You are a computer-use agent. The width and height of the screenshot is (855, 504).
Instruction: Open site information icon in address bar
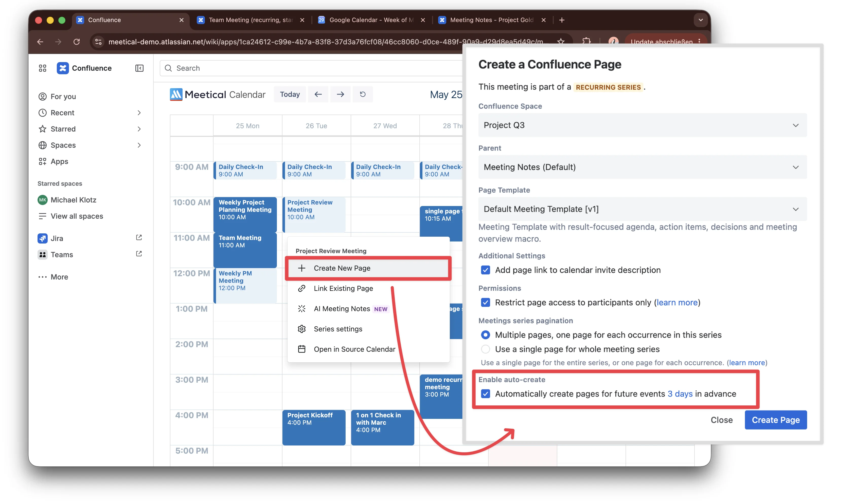(x=99, y=42)
